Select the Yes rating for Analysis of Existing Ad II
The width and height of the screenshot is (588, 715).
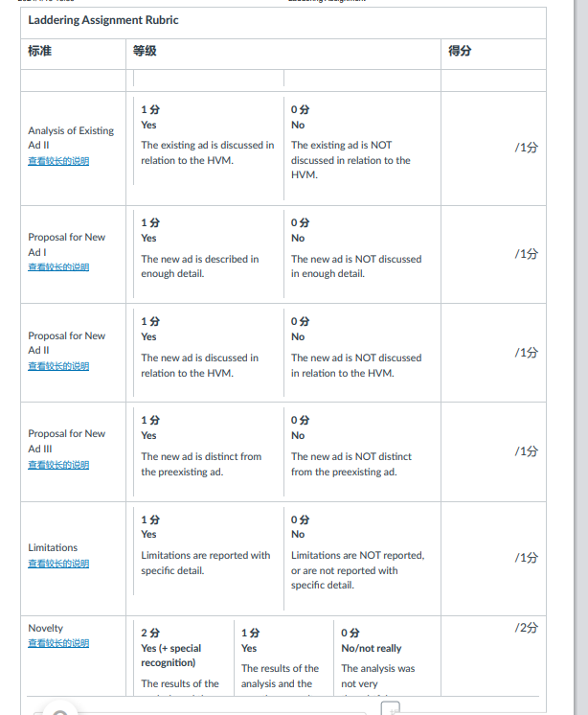pyautogui.click(x=208, y=141)
